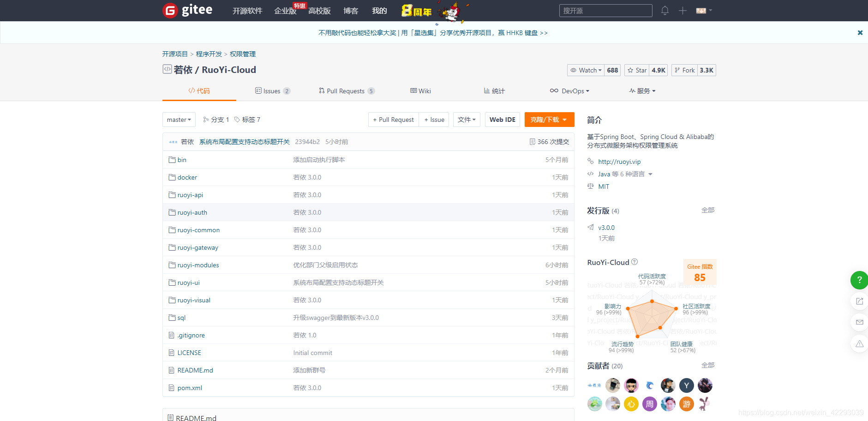The image size is (868, 421).
Task: Open the sql folder
Action: point(181,318)
